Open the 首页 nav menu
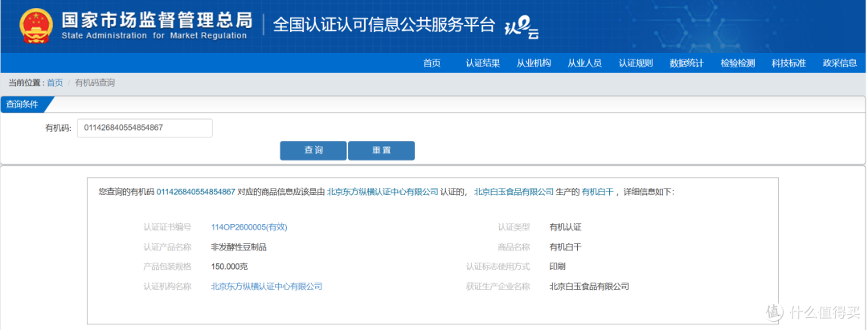Image resolution: width=868 pixels, height=330 pixels. [432, 63]
